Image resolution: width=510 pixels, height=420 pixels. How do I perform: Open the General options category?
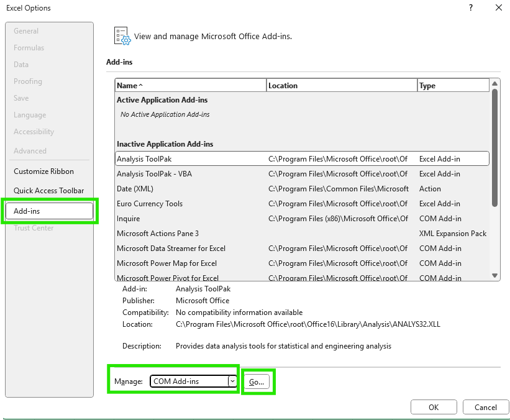pos(26,31)
